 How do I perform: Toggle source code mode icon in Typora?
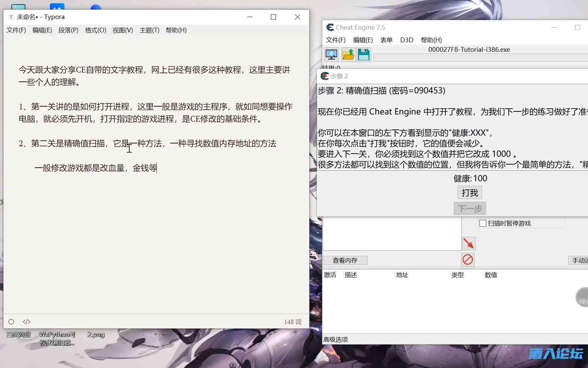[x=27, y=322]
